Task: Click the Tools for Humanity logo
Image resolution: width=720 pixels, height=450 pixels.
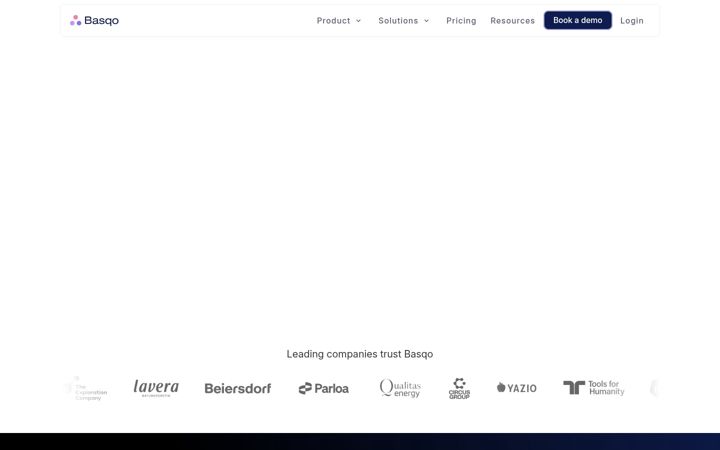Action: (x=594, y=388)
